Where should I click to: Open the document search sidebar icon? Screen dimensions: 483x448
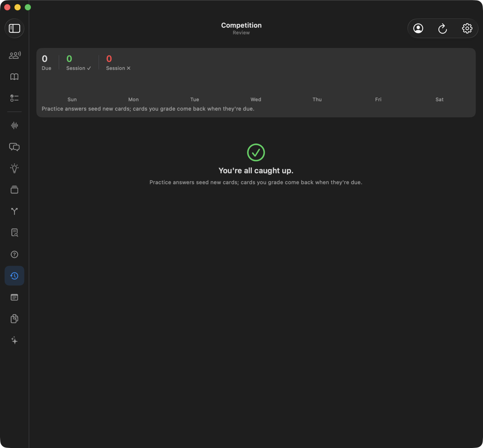tap(14, 232)
